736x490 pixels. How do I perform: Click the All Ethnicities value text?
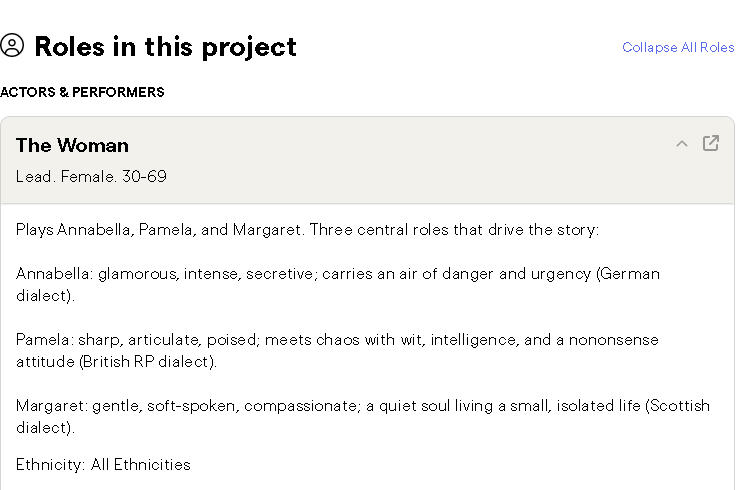click(140, 464)
